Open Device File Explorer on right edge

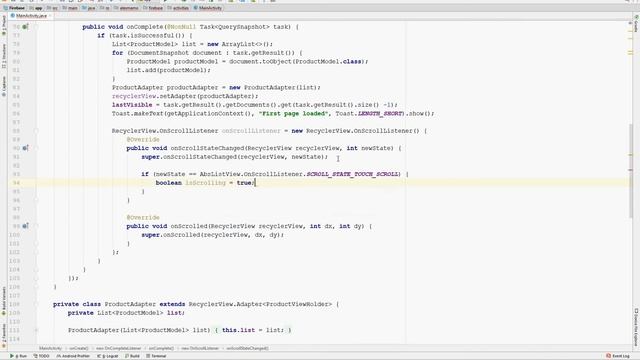point(636,327)
